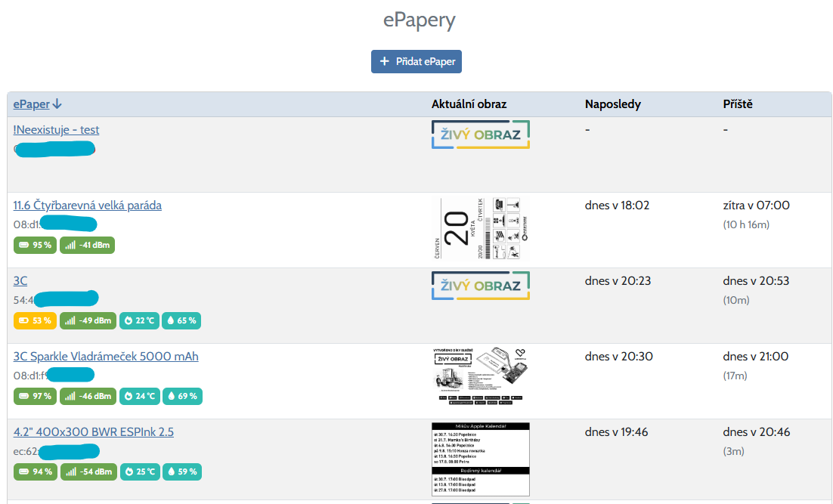Screen dimensions: 833x504
Task: Click the 25 °C temperature badge
Action: pyautogui.click(x=138, y=472)
